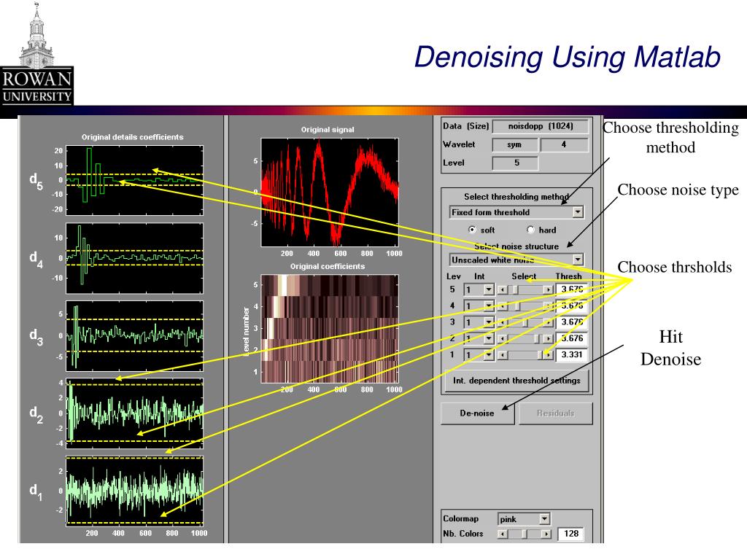Viewport: 747px width, 560px height.
Task: Click the left arrow of the level 5 threshold slider
Action: tap(502, 289)
